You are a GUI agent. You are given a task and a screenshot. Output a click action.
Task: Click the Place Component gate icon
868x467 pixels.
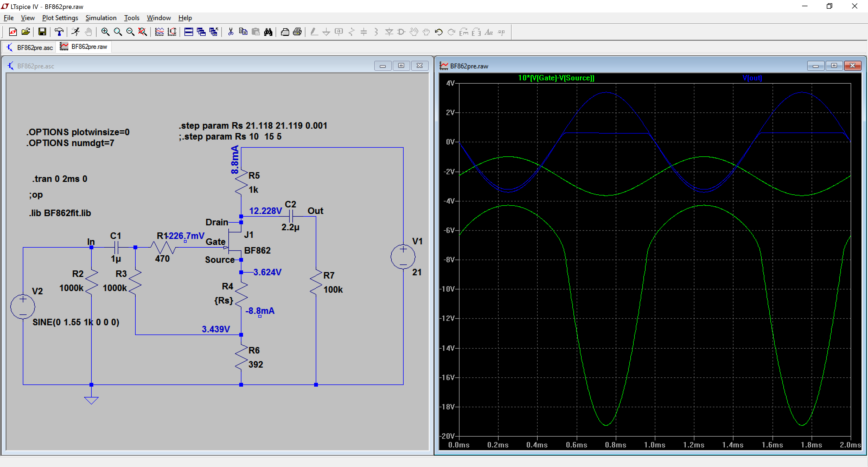pos(401,32)
